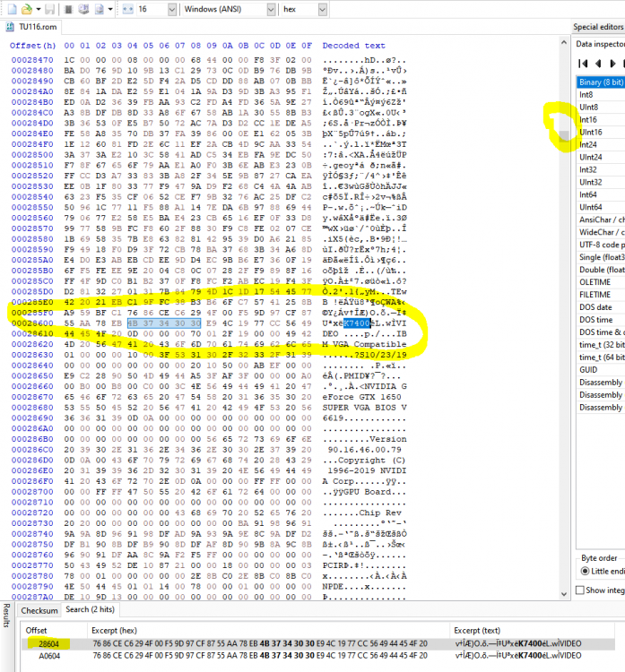The height and width of the screenshot is (672, 625).
Task: Click into the bytes per row field showing 16
Action: tap(152, 9)
